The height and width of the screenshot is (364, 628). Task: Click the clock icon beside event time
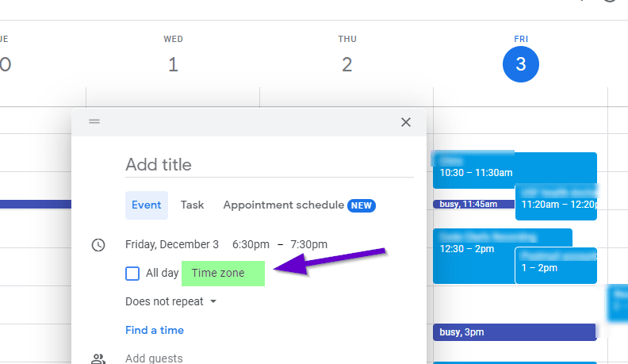(98, 245)
